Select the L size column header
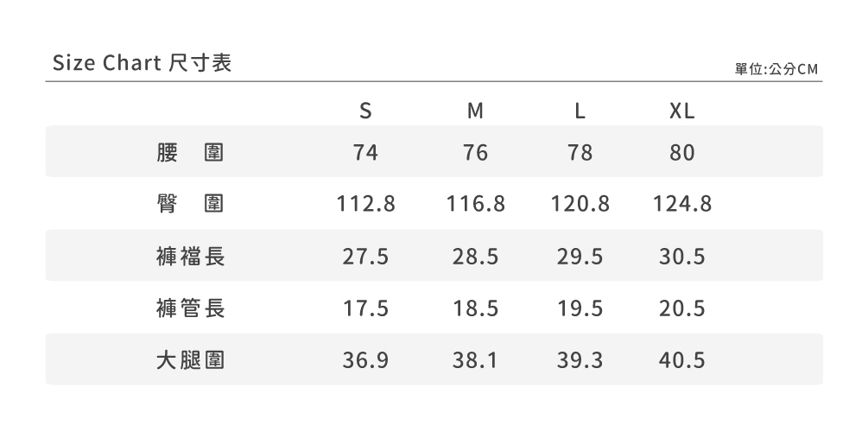This screenshot has height=432, width=868. [x=580, y=111]
